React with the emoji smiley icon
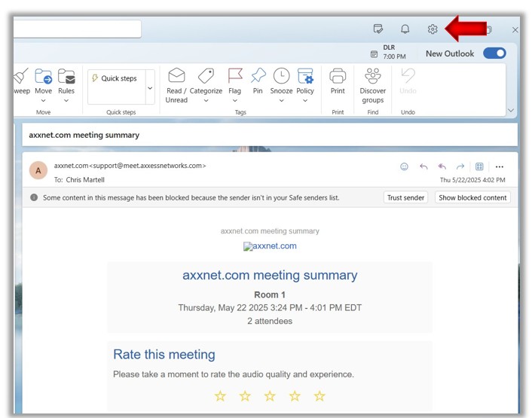The image size is (532, 418). click(405, 166)
